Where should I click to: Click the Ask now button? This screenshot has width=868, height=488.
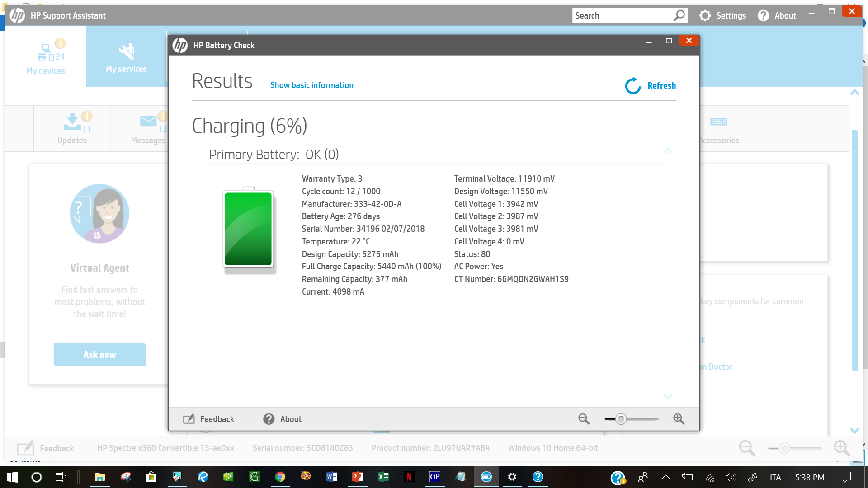[99, 355]
